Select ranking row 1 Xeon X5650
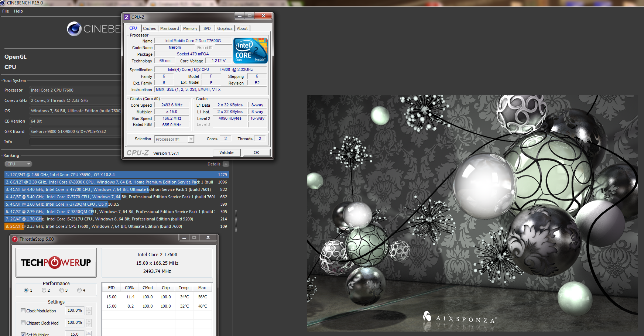This screenshot has width=644, height=336. tap(117, 175)
